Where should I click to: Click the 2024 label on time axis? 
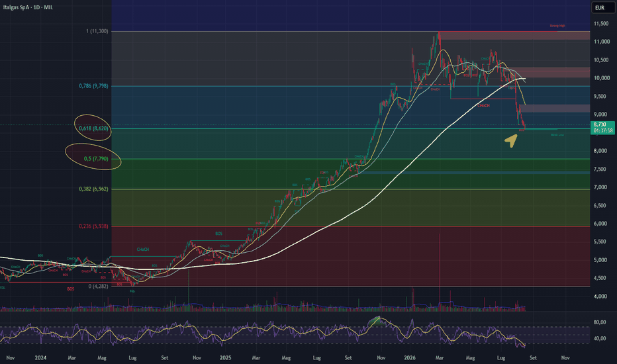click(x=40, y=357)
